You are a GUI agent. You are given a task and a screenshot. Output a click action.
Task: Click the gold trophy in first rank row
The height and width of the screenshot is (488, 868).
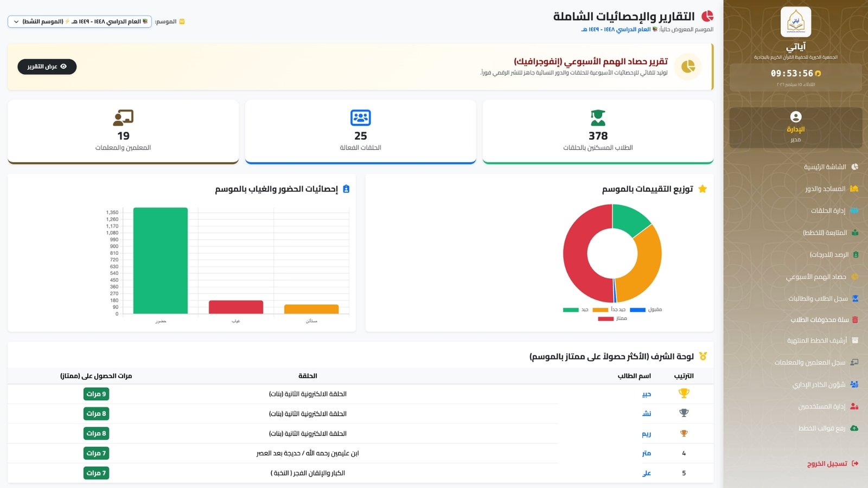click(x=684, y=394)
